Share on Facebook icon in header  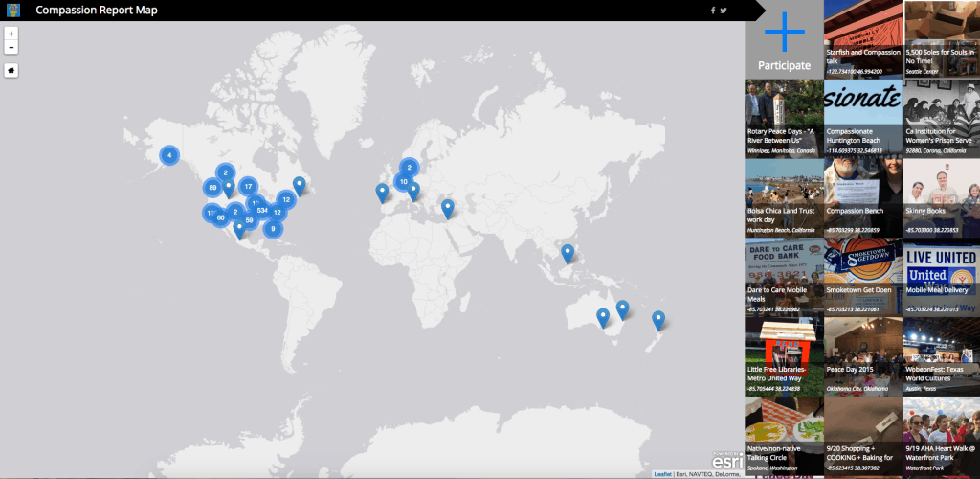[713, 11]
